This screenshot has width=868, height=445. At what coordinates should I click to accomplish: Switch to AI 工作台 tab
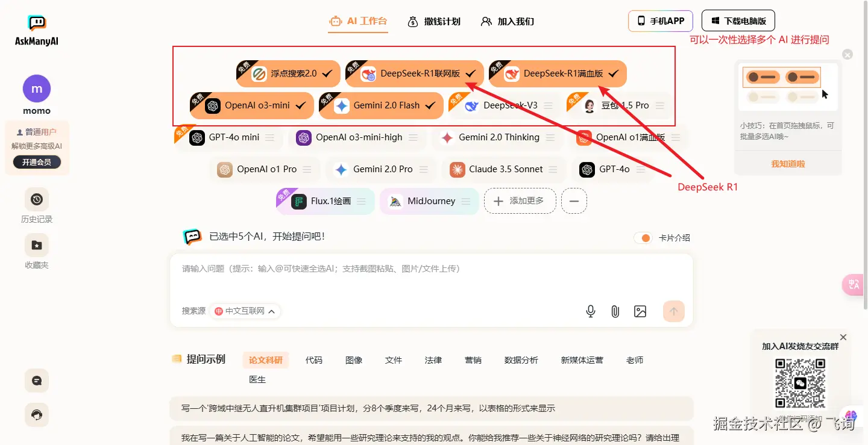click(358, 21)
